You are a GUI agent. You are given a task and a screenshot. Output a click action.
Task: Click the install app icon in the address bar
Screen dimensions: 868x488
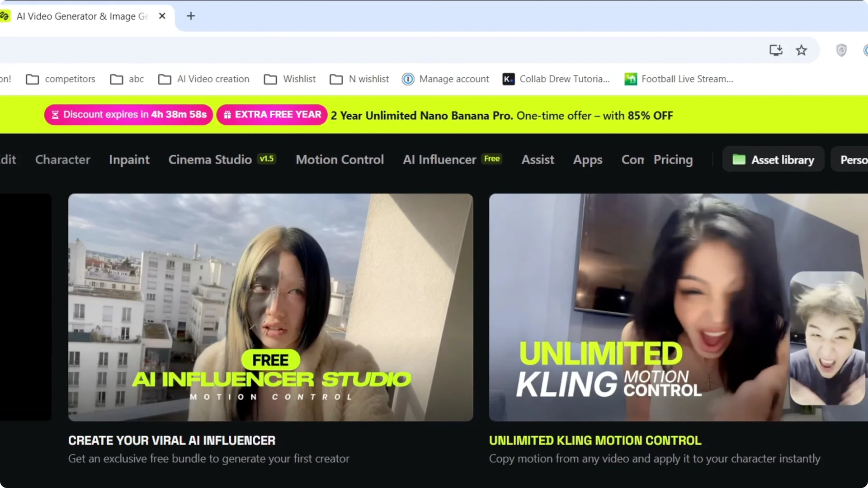click(776, 50)
